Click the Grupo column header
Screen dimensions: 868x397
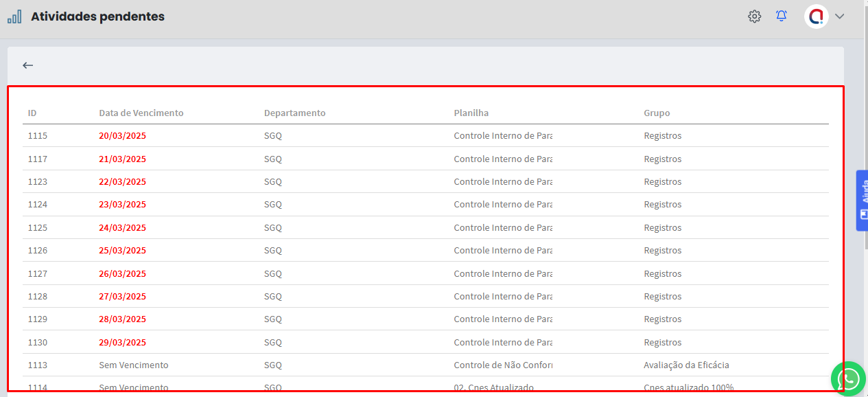pos(656,113)
